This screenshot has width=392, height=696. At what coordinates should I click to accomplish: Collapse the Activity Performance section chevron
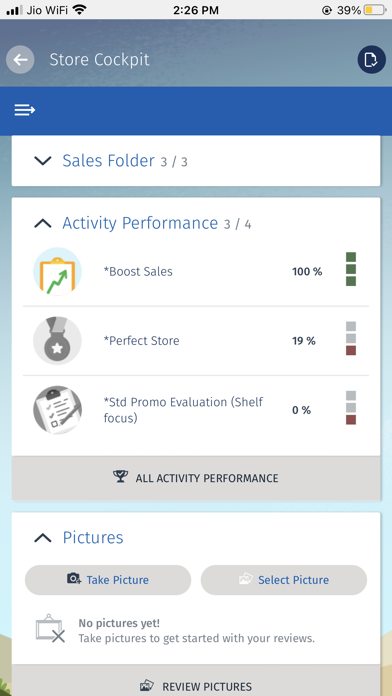[x=43, y=223]
